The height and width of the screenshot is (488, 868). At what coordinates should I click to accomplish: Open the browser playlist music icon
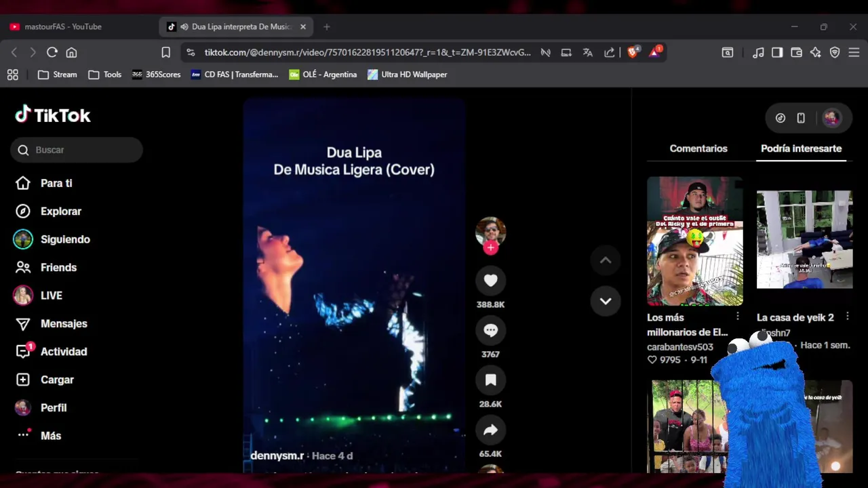coord(758,52)
